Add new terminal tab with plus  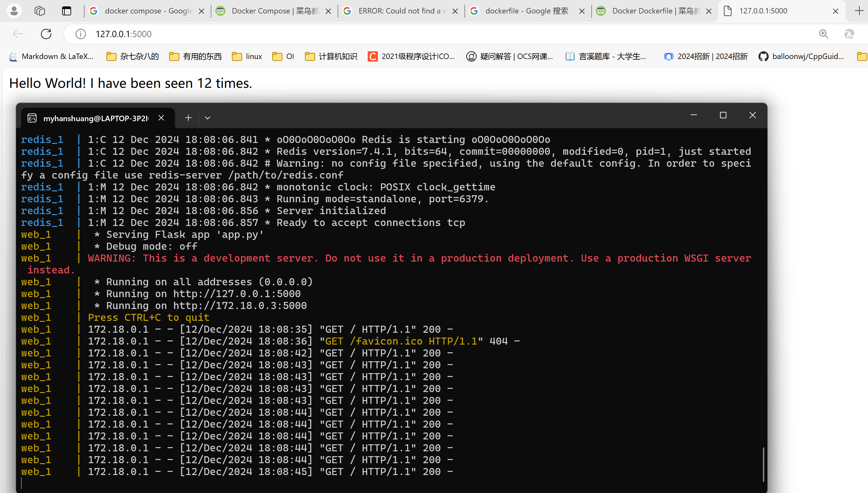point(188,118)
